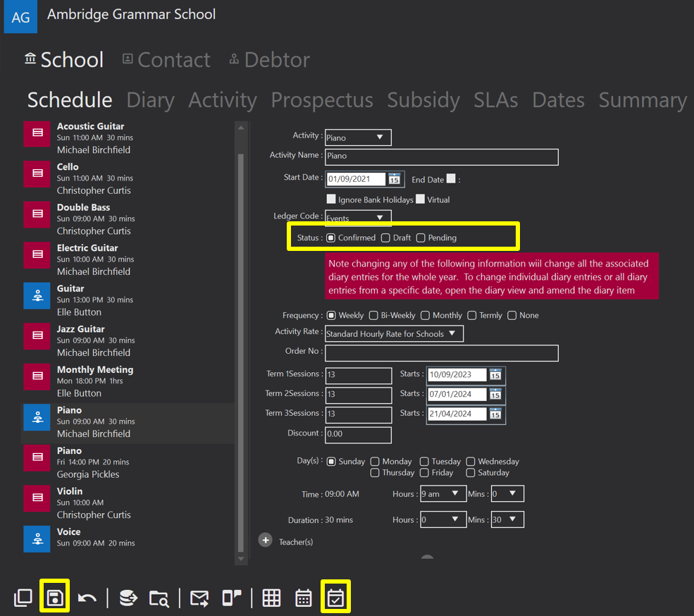
Task: Open the Activity Rate dropdown
Action: click(394, 333)
